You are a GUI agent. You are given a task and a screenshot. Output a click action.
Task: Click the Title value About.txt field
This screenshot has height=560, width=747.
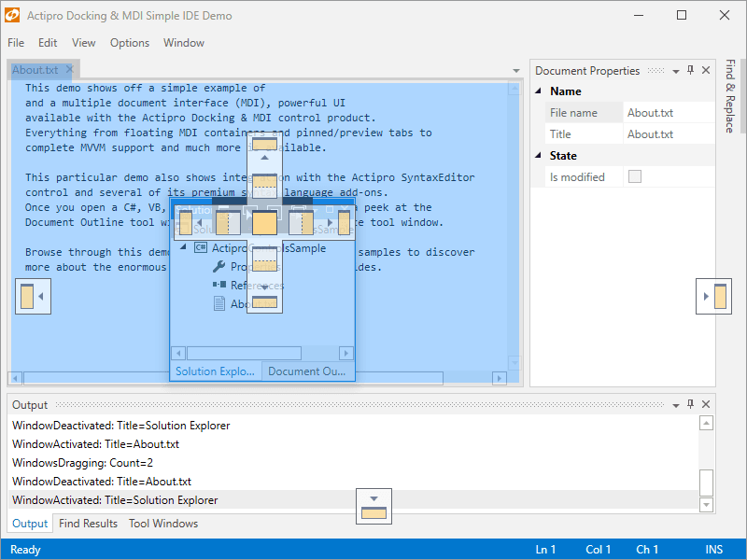coord(668,133)
